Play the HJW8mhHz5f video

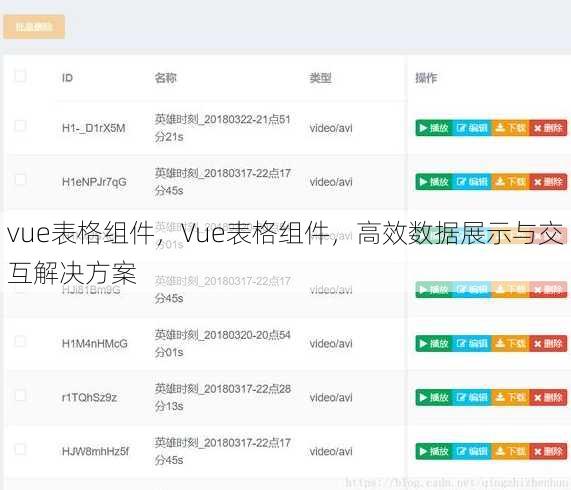[x=434, y=451]
